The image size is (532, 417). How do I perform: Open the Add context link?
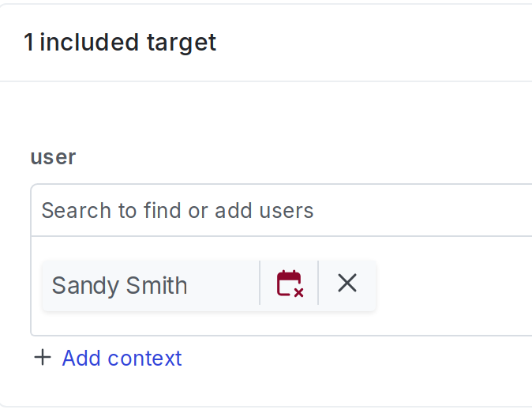(x=122, y=358)
